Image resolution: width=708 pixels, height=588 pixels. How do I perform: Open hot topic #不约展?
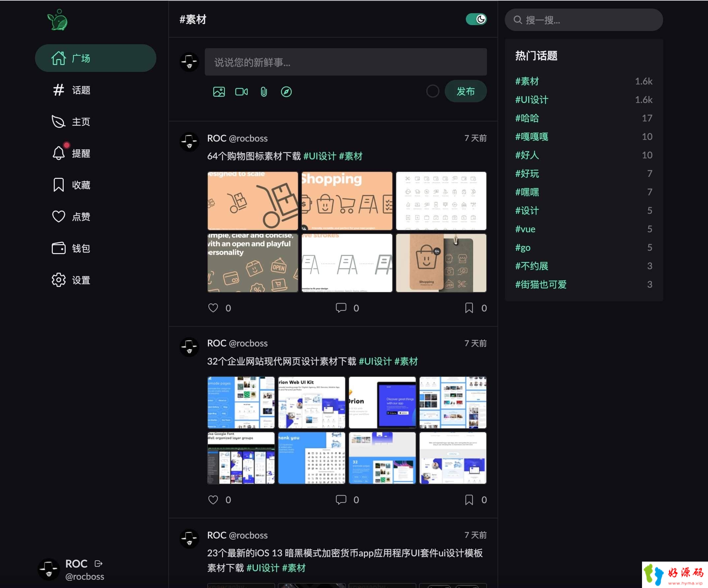tap(532, 266)
